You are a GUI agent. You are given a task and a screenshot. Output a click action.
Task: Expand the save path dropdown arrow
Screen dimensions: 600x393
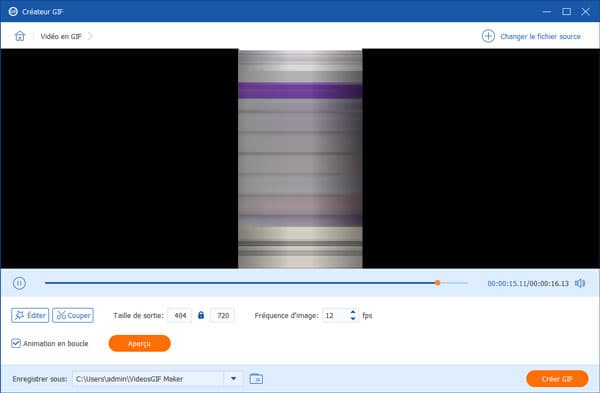coord(233,379)
